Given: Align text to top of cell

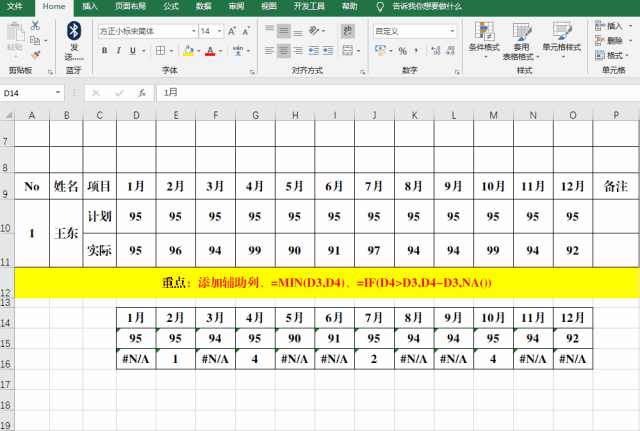Looking at the screenshot, I should [x=269, y=31].
